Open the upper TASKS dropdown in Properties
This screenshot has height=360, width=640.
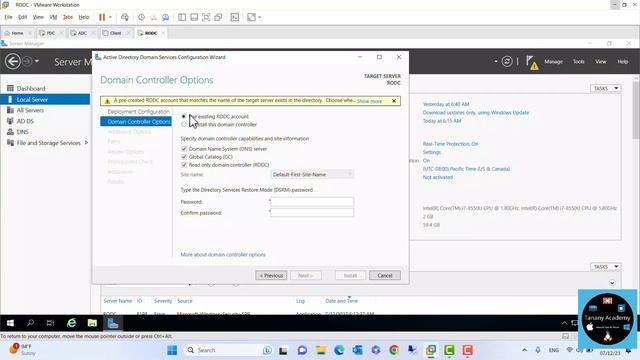pos(605,88)
